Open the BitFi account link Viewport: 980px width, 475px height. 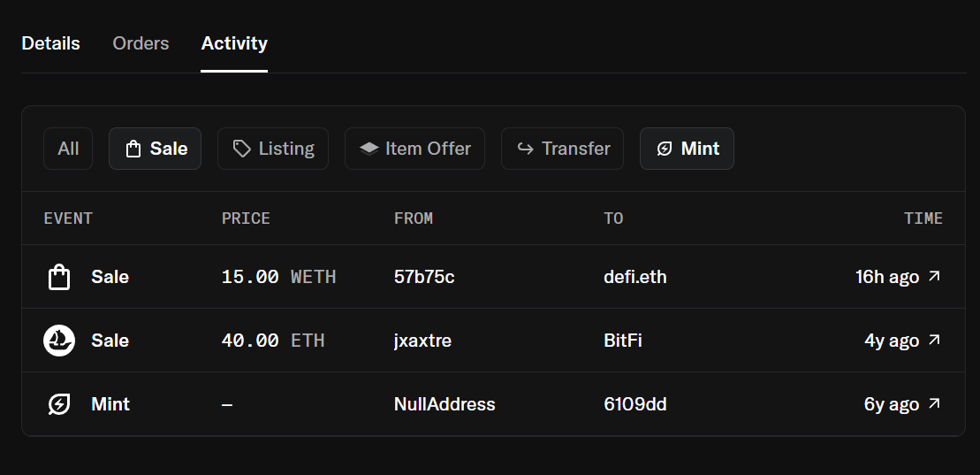[x=622, y=341]
